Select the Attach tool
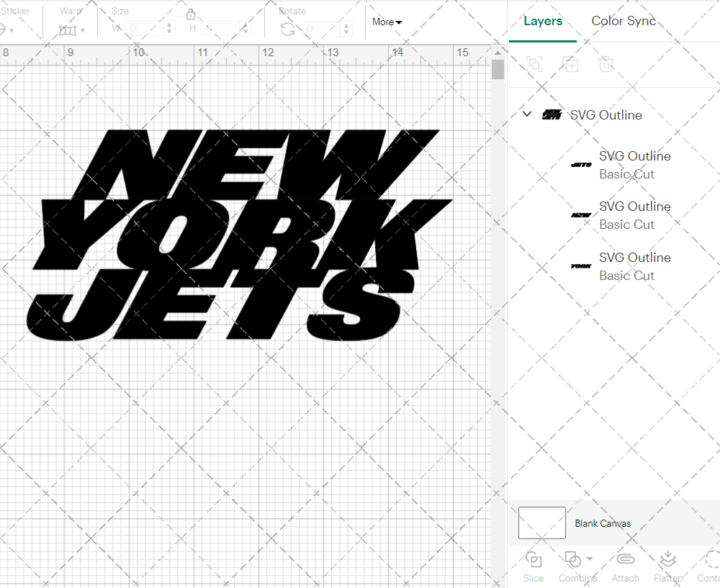 pos(625,565)
